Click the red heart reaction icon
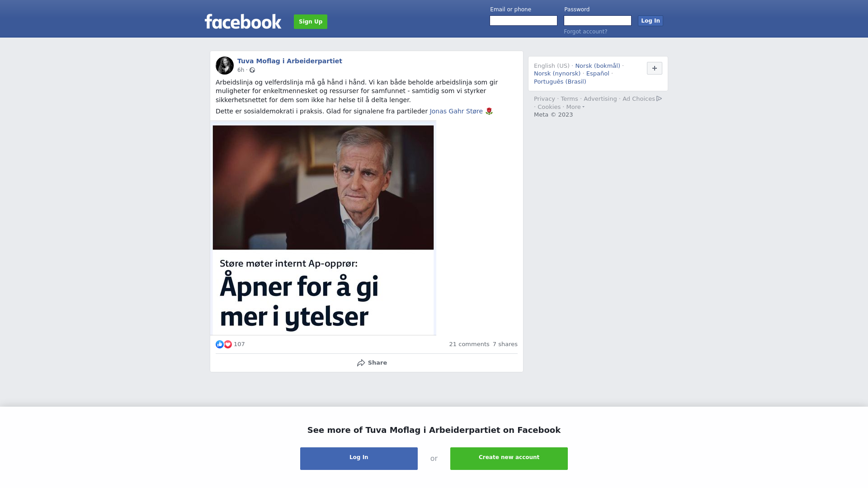 click(228, 344)
